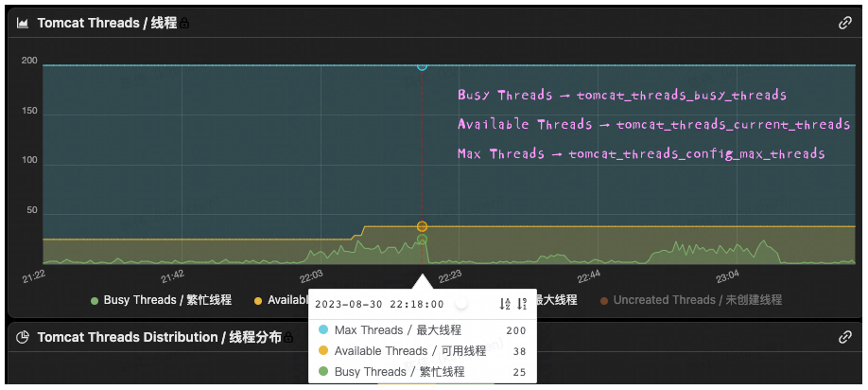
Task: Click Busy Threads data point circle
Action: pyautogui.click(x=422, y=239)
